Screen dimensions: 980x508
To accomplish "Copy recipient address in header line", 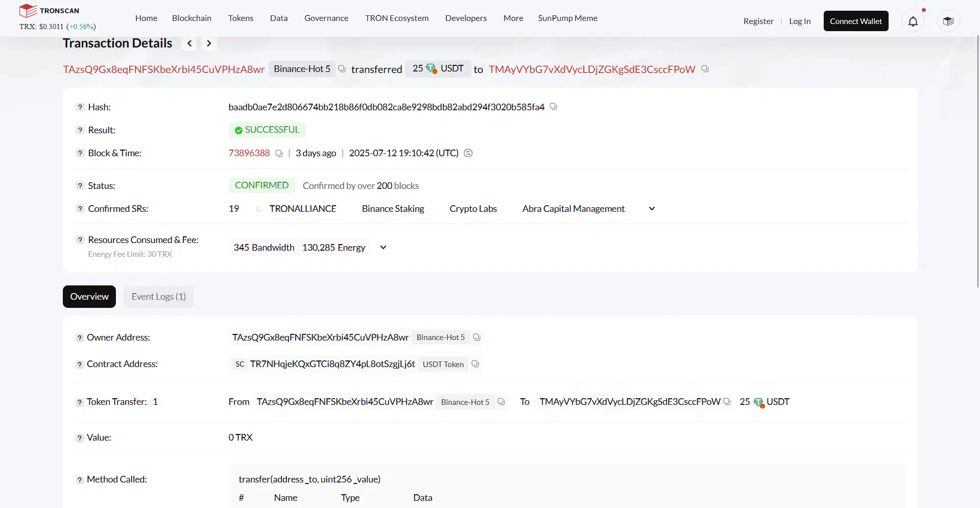I will click(x=705, y=69).
